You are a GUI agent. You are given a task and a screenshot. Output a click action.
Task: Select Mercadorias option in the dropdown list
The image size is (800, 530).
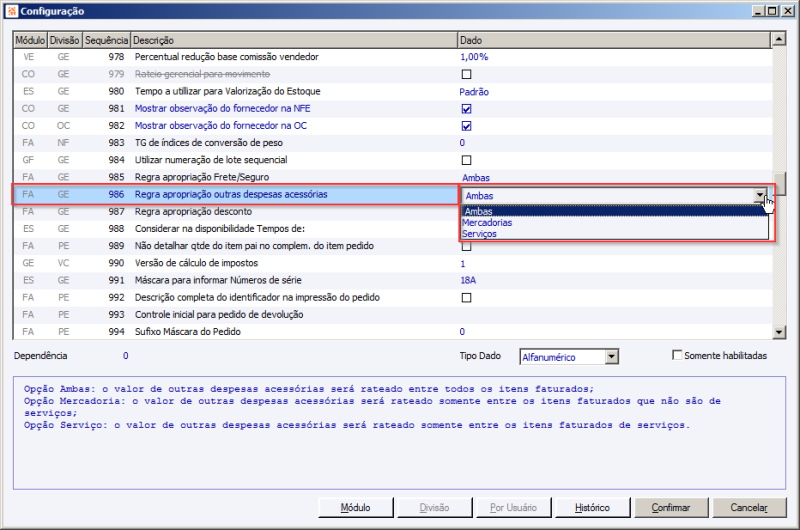click(x=614, y=222)
